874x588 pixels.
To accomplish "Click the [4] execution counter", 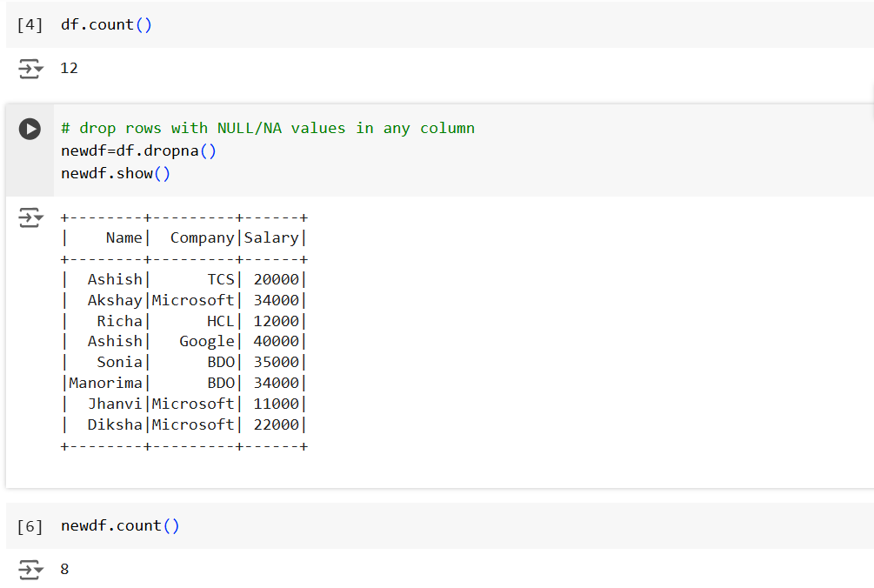I will [x=30, y=24].
